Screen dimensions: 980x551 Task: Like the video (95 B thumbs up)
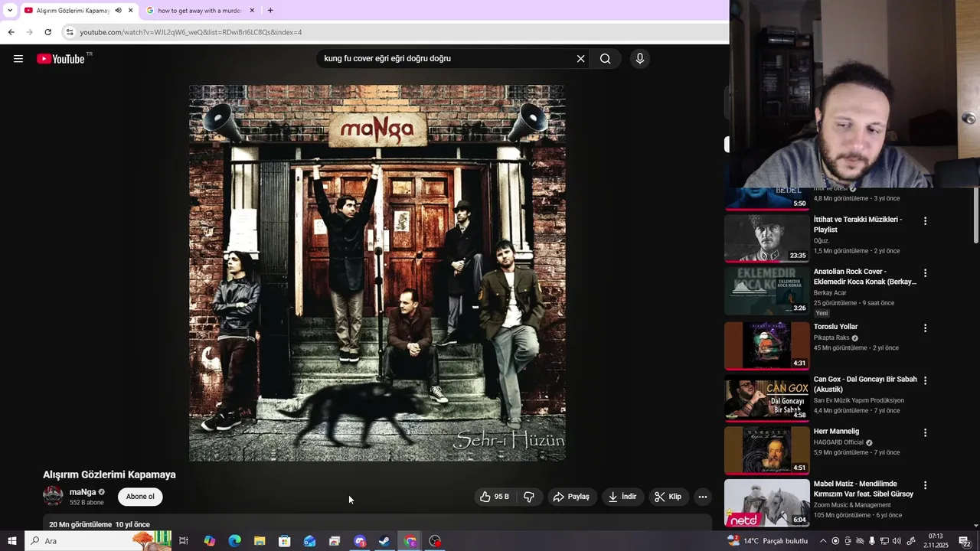pyautogui.click(x=494, y=497)
